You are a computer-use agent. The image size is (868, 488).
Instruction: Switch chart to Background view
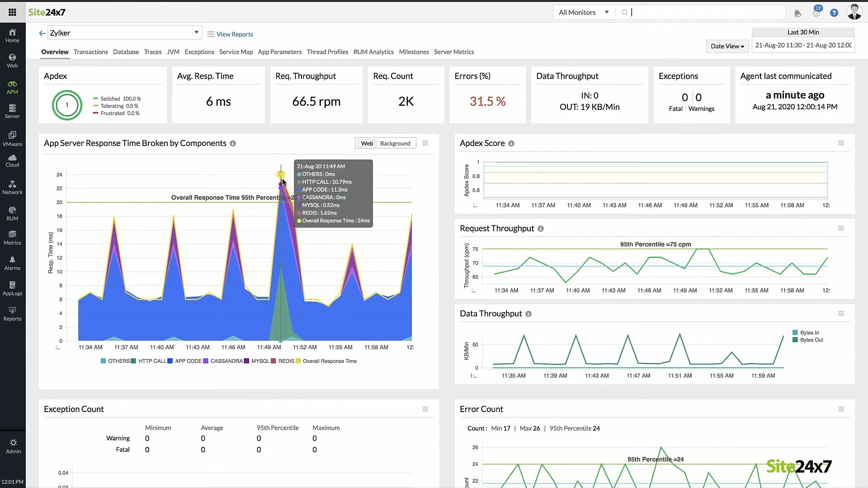tap(395, 144)
